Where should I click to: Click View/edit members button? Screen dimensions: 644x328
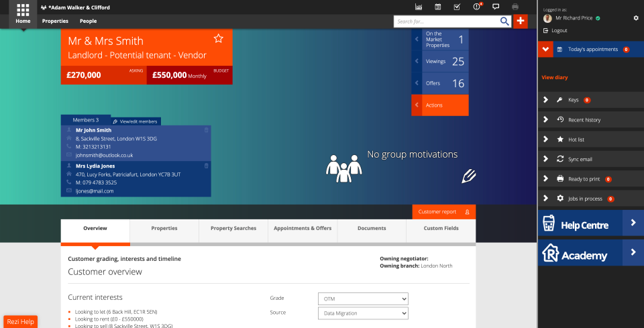coord(136,121)
